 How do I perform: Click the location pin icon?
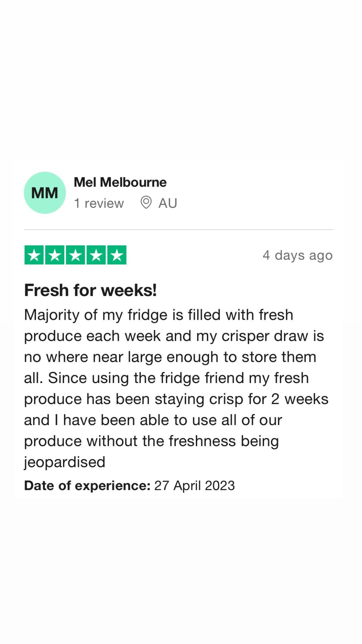click(x=146, y=203)
